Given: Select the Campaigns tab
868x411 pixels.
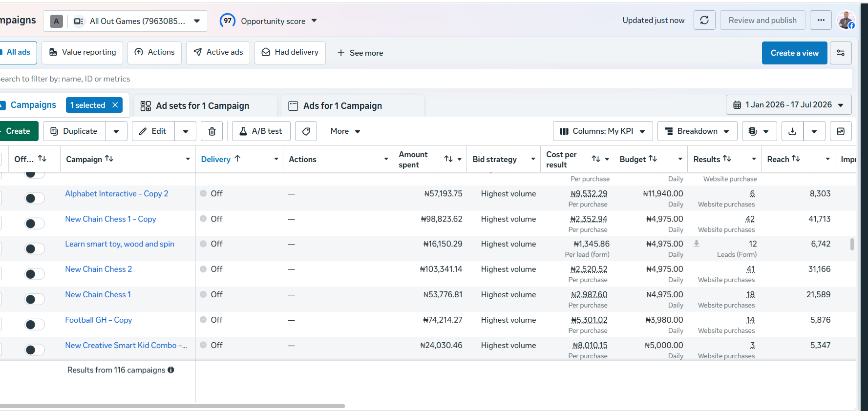Looking at the screenshot, I should click(33, 105).
